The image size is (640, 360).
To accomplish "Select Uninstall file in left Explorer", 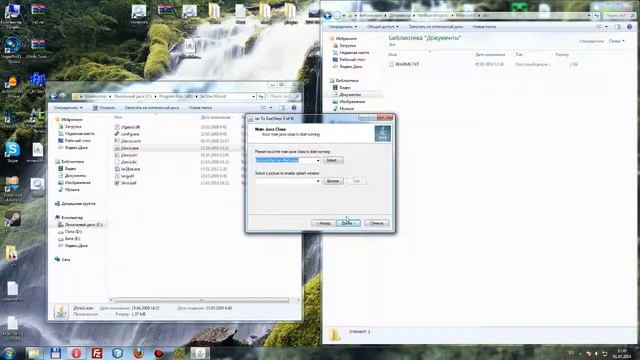I will 128,183.
